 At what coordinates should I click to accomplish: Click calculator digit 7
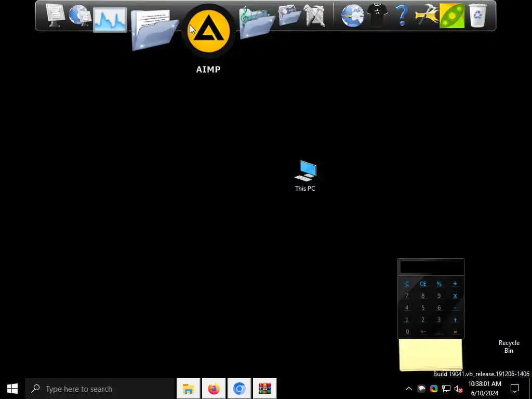pos(407,296)
